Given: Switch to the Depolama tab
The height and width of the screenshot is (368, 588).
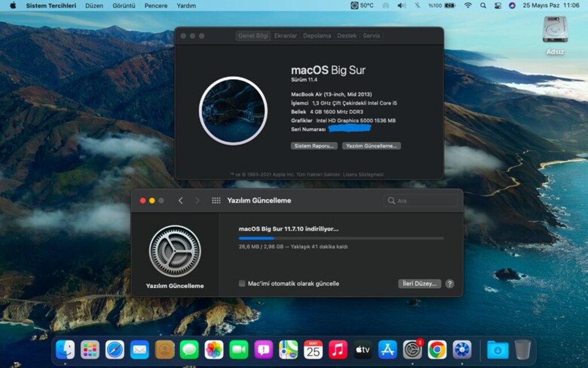Looking at the screenshot, I should coord(317,36).
